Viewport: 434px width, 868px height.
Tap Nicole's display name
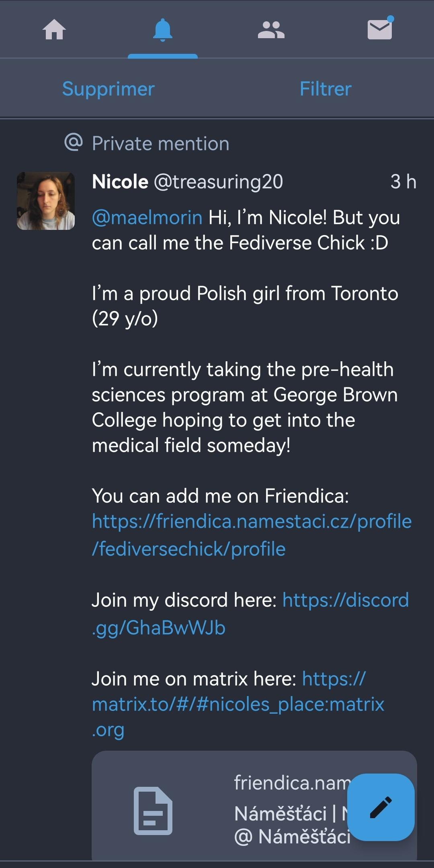click(x=120, y=182)
